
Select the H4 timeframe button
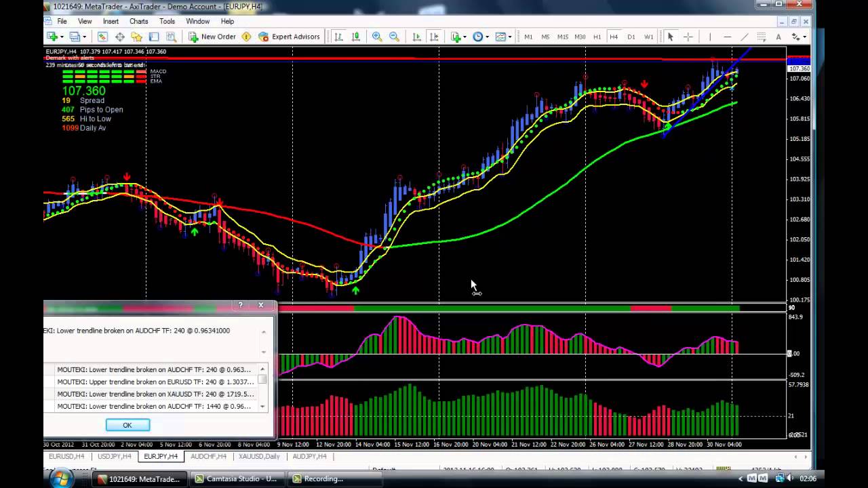click(x=614, y=37)
